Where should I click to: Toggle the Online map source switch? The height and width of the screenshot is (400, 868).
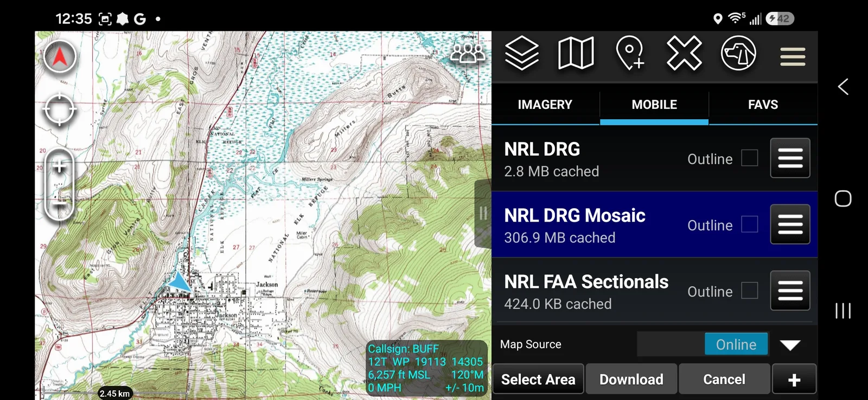(703, 344)
